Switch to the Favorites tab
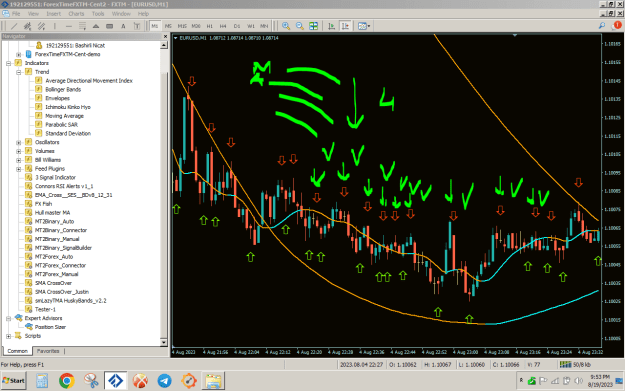 tap(48, 351)
